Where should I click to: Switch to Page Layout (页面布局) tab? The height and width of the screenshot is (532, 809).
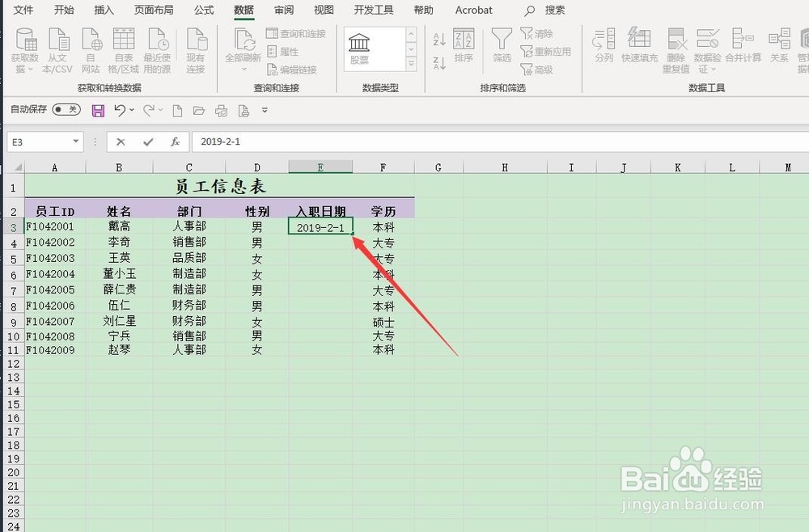pos(154,10)
